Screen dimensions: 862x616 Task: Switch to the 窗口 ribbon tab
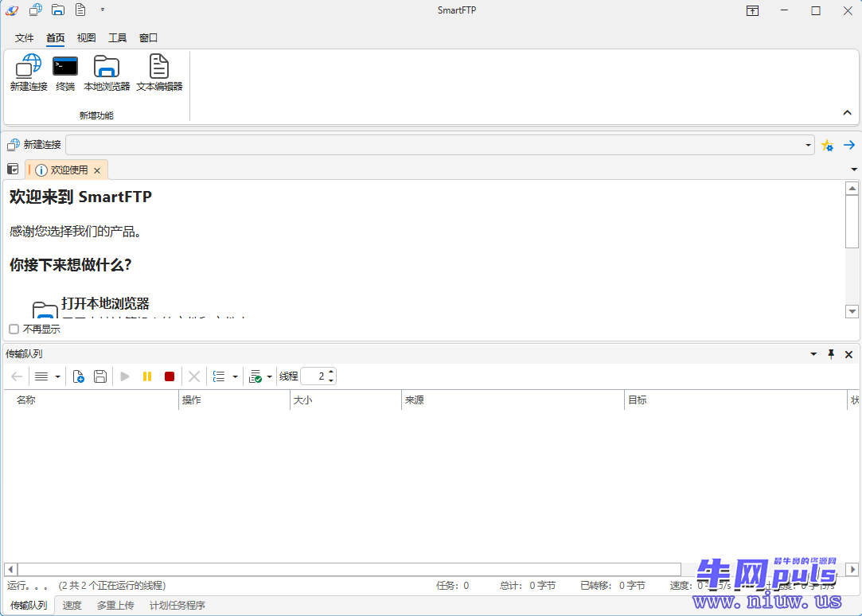(x=148, y=38)
